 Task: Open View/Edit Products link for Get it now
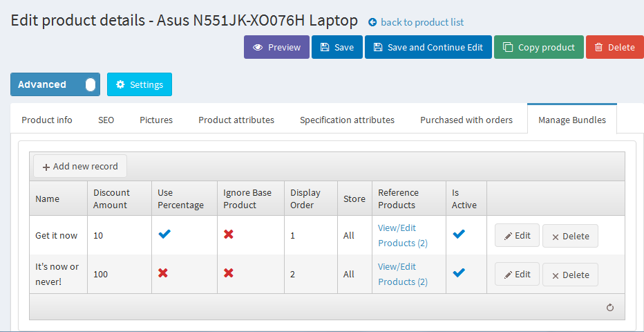402,235
